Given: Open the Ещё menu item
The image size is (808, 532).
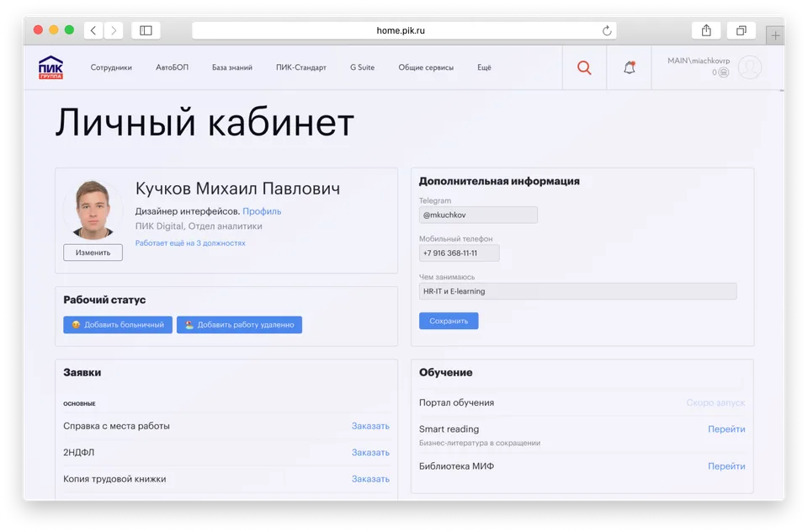Looking at the screenshot, I should click(484, 67).
